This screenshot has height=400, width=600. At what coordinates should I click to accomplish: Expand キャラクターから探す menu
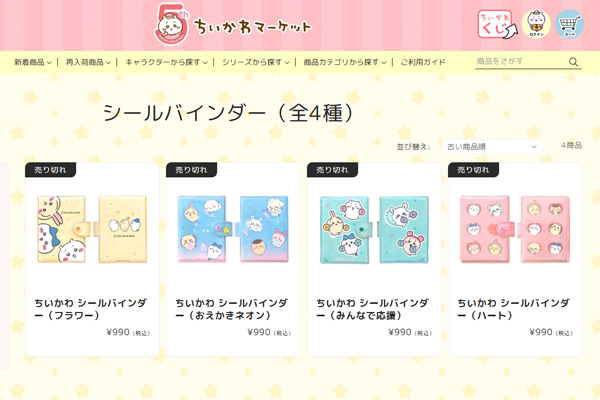click(x=166, y=62)
